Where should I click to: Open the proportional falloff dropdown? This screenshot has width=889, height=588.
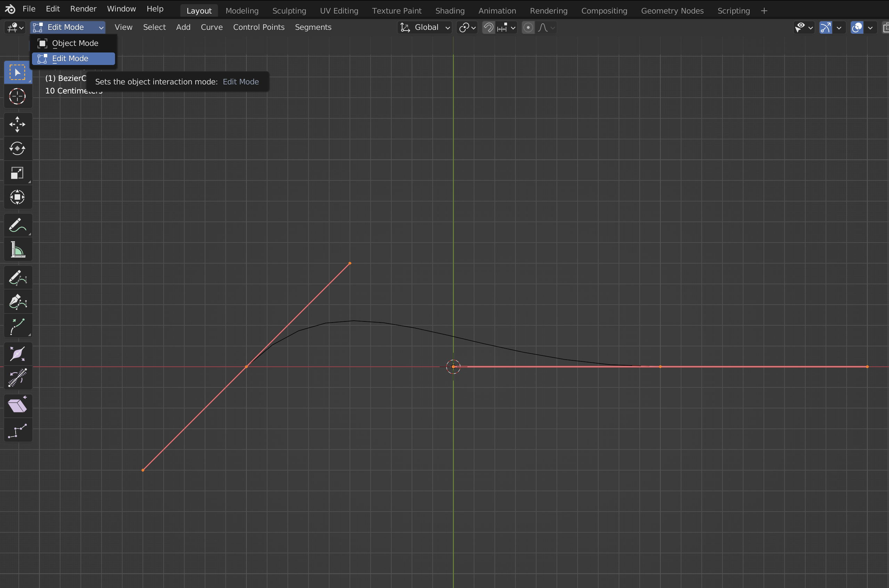tap(546, 27)
